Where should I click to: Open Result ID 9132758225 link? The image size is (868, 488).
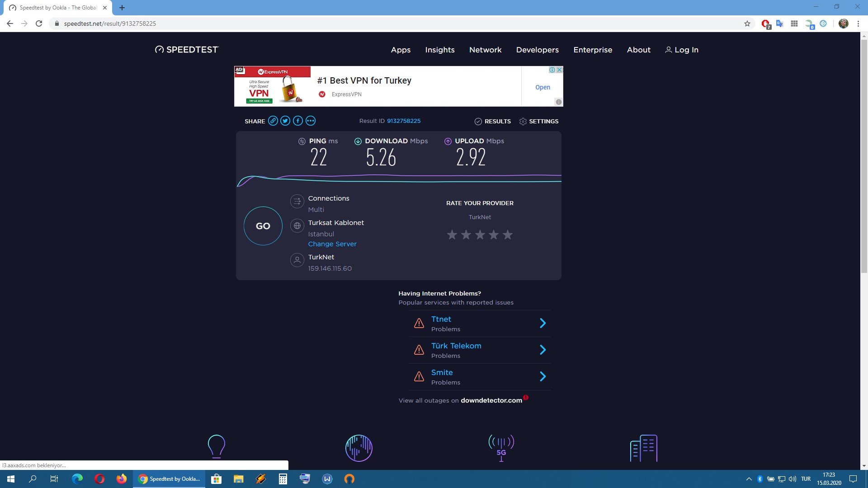[x=404, y=121]
